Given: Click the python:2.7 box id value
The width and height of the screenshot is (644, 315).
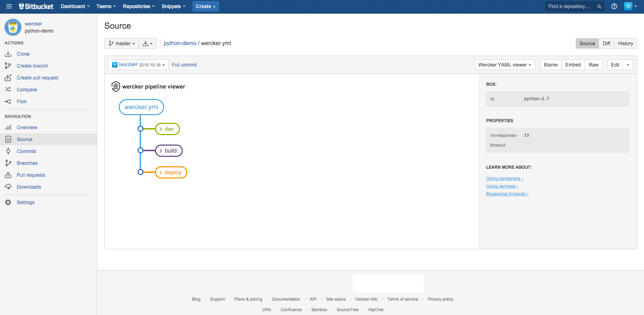Looking at the screenshot, I should click(537, 99).
